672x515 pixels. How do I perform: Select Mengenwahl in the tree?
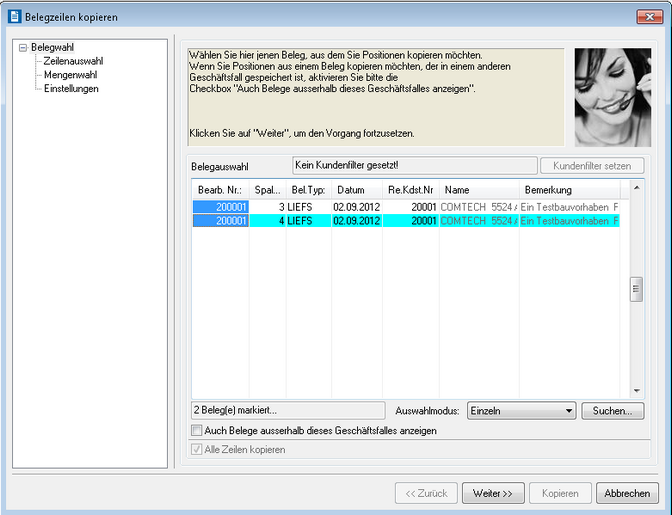[x=71, y=75]
